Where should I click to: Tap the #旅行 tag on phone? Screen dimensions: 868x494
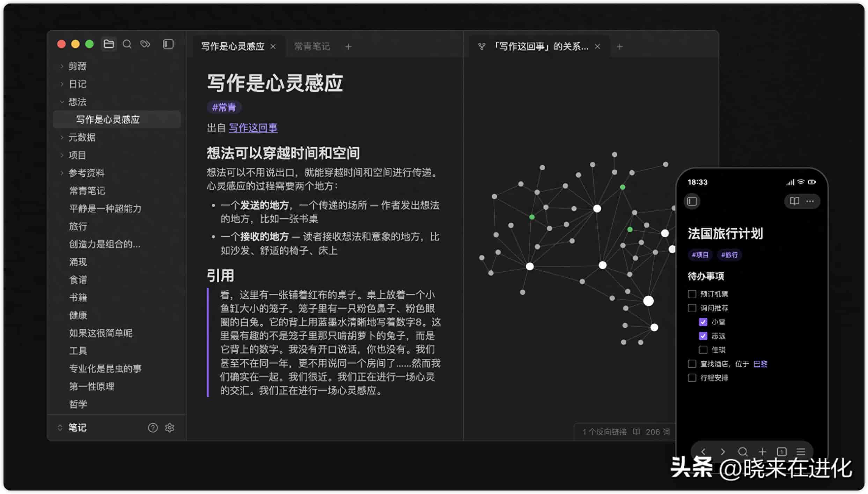coord(729,255)
